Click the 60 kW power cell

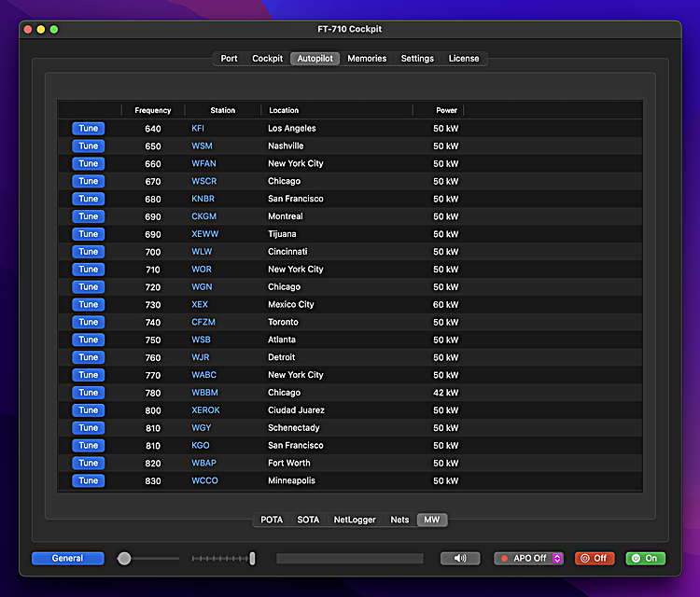(x=445, y=305)
